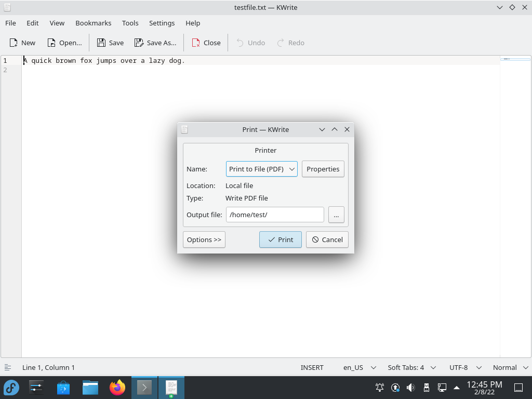Launch Firefox from the taskbar

tap(117, 388)
